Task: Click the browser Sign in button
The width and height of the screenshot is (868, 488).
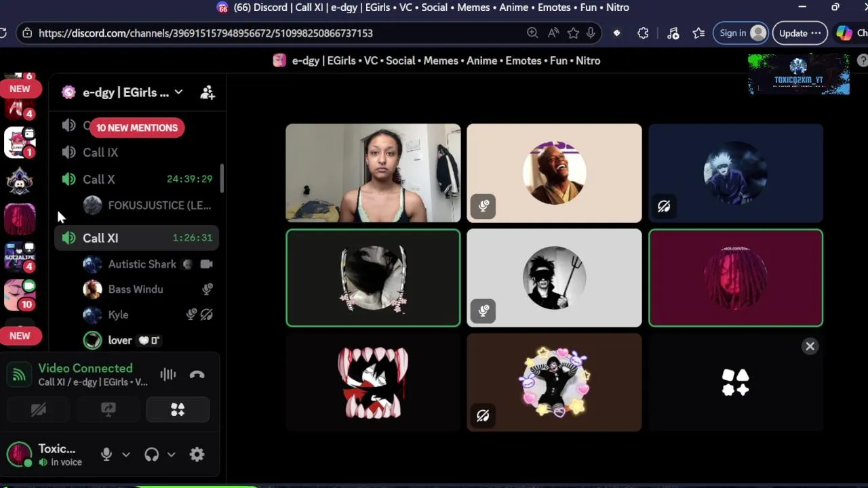Action: [x=741, y=33]
